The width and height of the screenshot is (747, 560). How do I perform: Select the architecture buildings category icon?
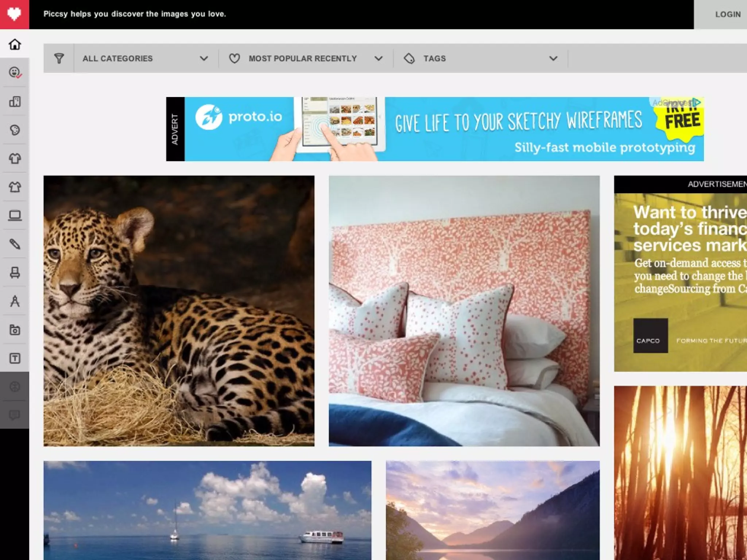15,101
